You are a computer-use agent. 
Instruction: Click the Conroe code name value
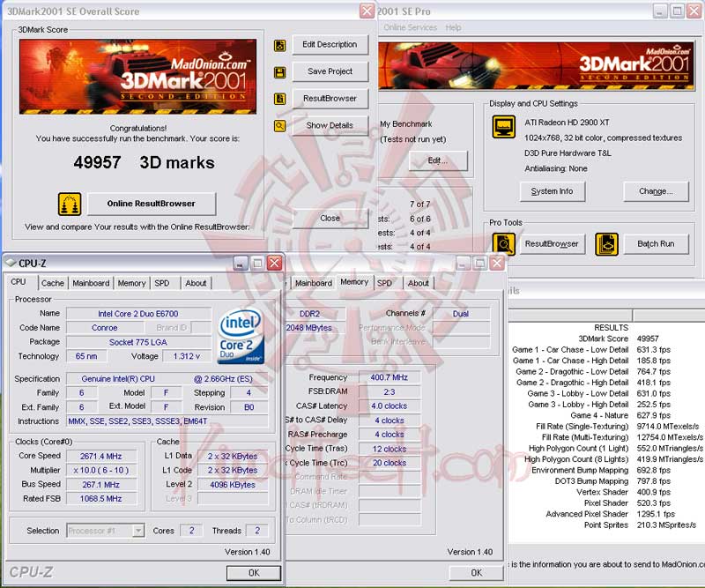click(x=105, y=328)
